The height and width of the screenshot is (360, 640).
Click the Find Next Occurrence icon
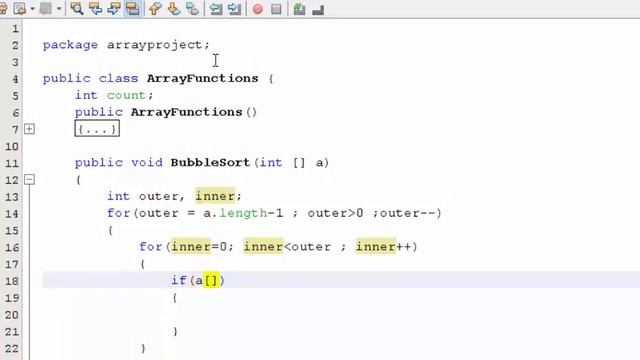[x=114, y=9]
